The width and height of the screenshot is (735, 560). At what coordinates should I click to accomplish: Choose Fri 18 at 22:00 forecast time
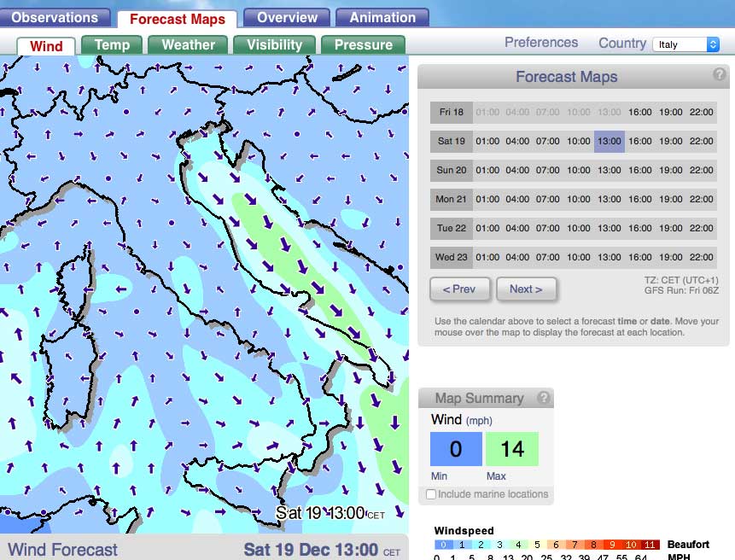[701, 113]
